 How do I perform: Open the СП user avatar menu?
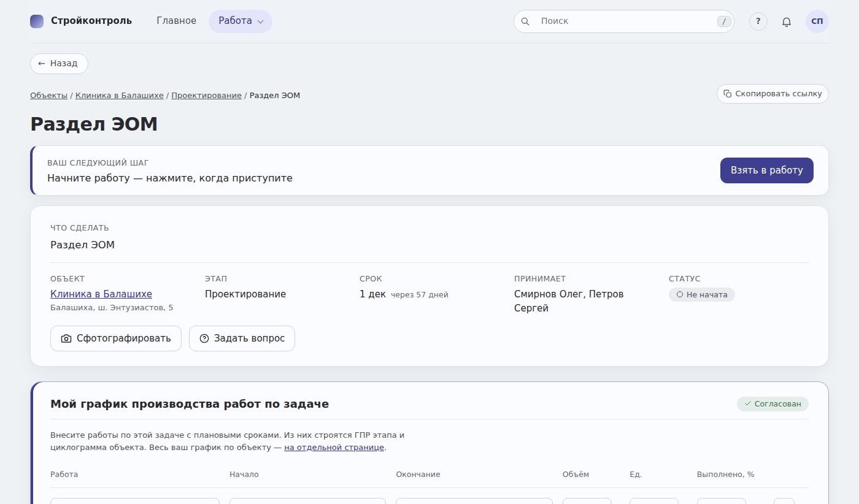click(817, 21)
